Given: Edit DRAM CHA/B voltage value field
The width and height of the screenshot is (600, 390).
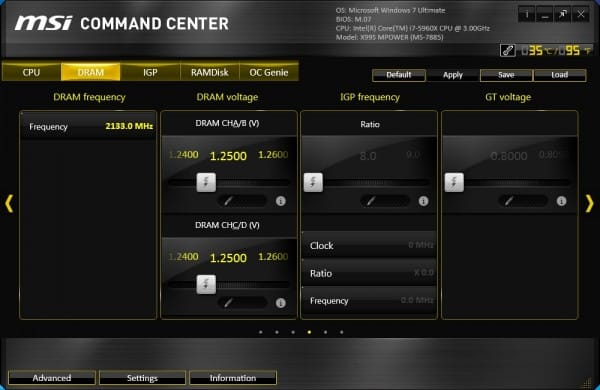Looking at the screenshot, I should coord(242,201).
